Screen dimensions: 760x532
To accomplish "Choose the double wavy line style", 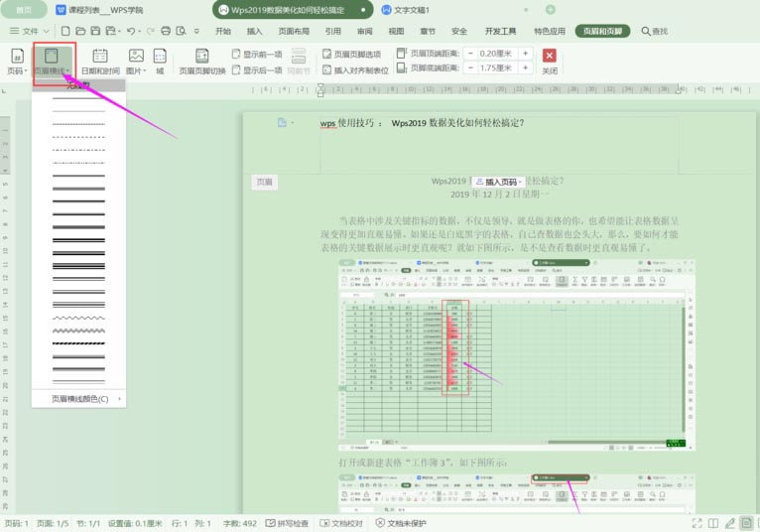I will [78, 331].
